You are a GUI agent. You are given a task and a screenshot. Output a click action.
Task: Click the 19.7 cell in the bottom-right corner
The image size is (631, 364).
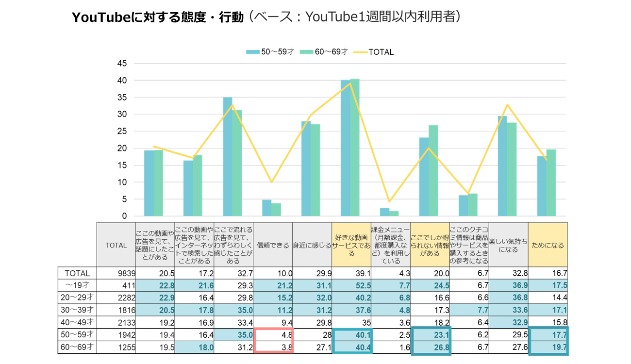click(548, 347)
